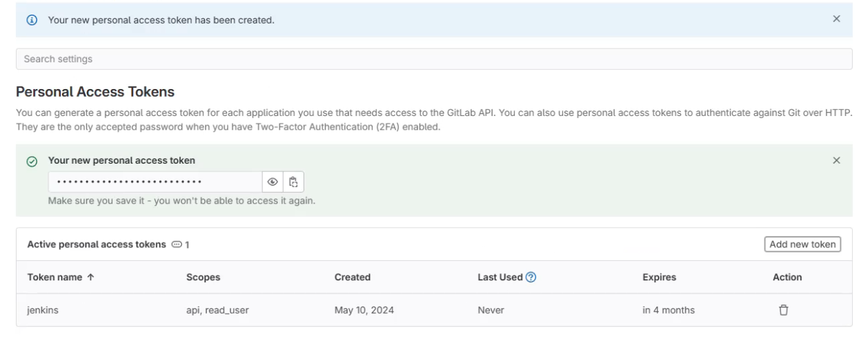The width and height of the screenshot is (868, 346).
Task: Revoke the jenkins token via trash icon
Action: 783,310
